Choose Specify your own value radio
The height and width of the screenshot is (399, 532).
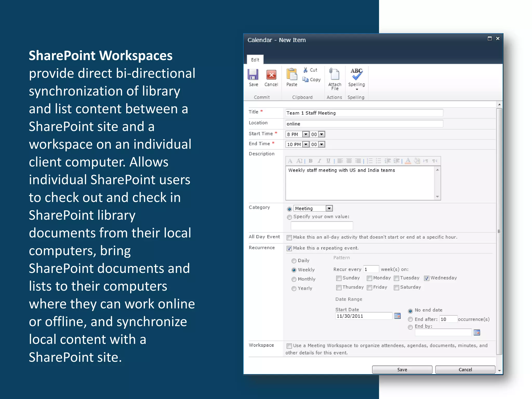point(289,217)
